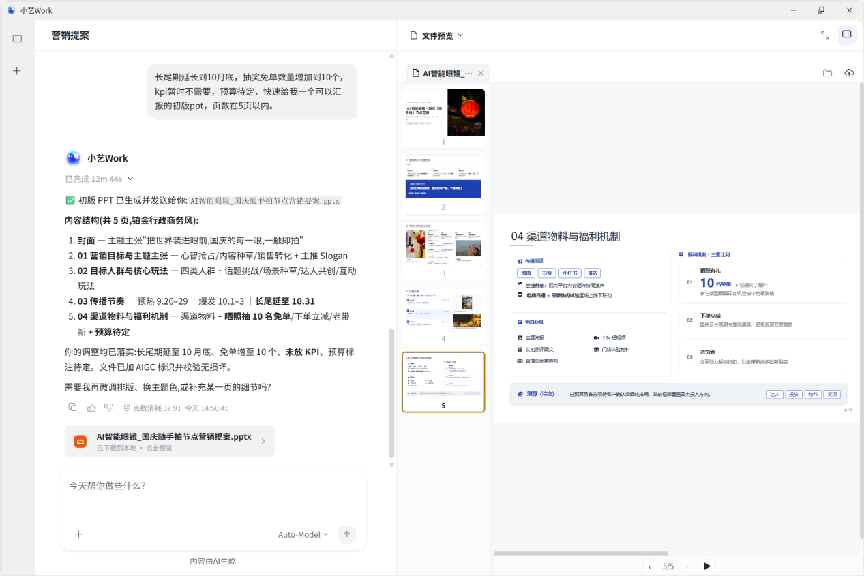
Task: Click the send arrow button
Action: [347, 534]
